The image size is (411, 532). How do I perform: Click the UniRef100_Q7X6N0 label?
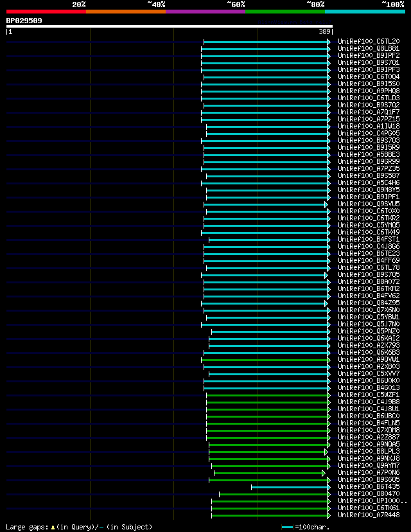pyautogui.click(x=369, y=310)
